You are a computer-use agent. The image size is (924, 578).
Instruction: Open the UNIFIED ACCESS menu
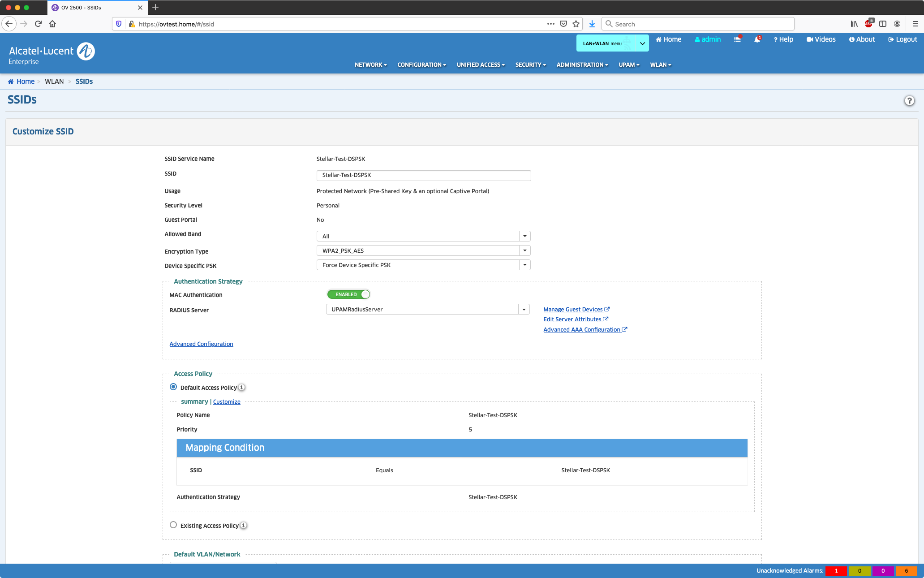click(480, 65)
